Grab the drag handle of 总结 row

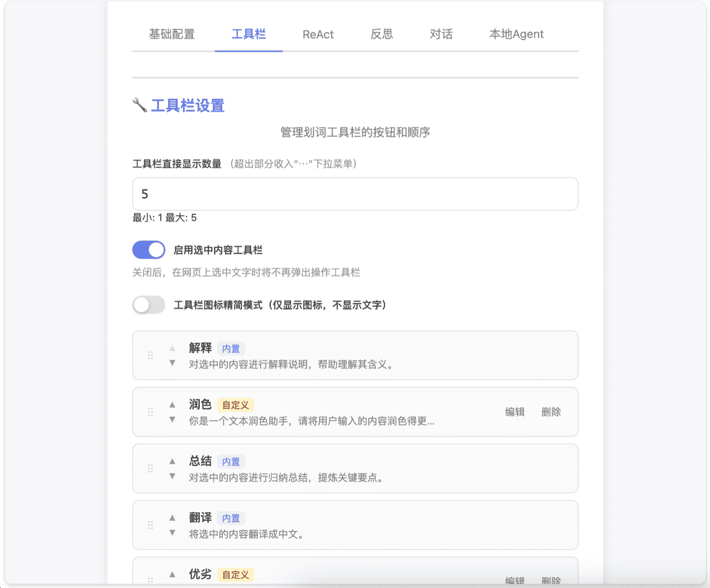point(150,468)
